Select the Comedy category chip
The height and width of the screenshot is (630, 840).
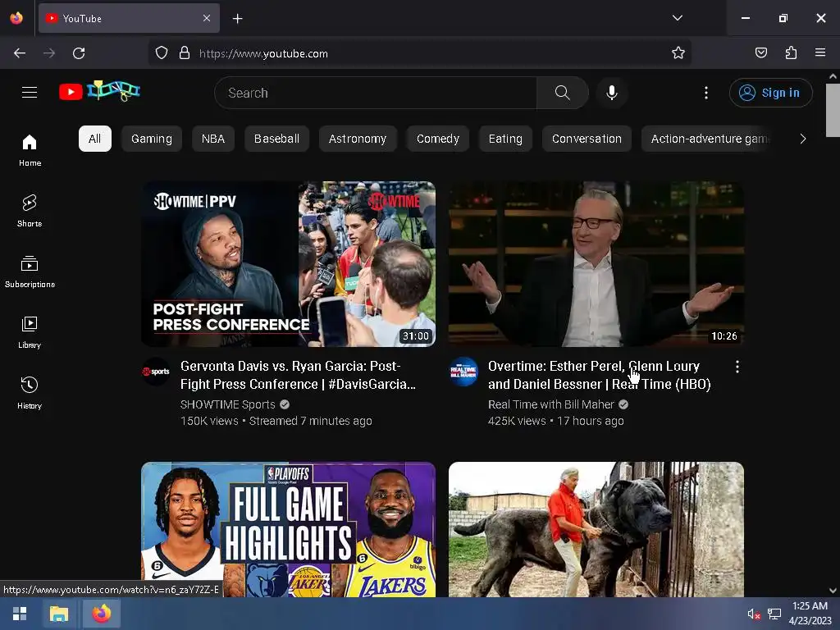coord(438,139)
